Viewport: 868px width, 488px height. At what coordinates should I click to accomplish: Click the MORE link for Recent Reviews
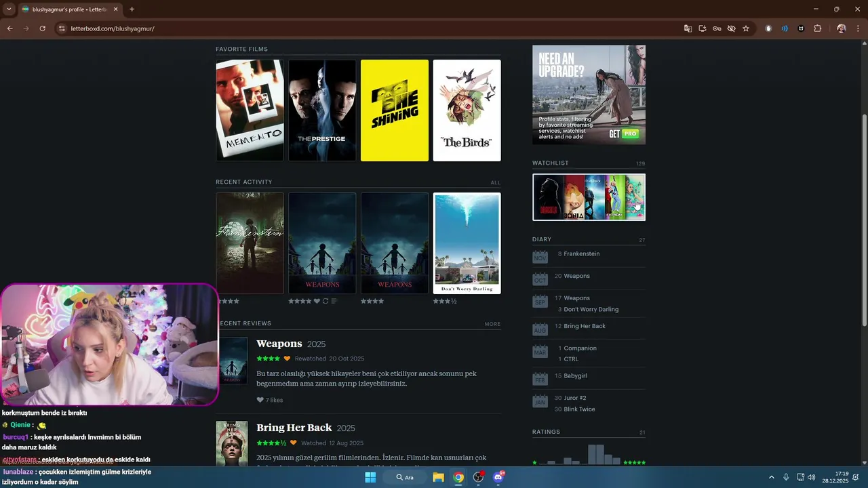click(x=493, y=324)
